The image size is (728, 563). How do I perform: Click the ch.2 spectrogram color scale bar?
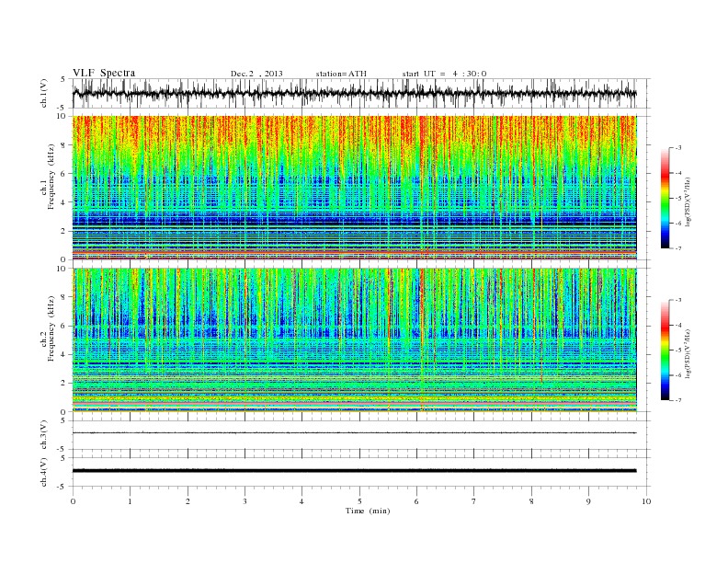tap(665, 350)
